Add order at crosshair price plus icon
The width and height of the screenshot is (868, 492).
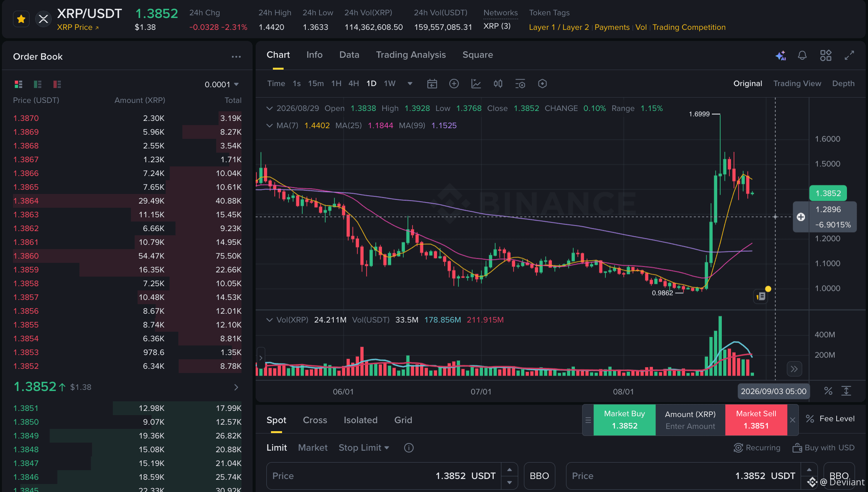coord(801,217)
